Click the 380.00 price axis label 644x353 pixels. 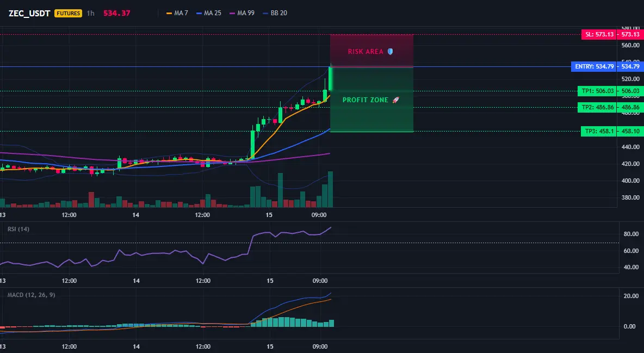click(x=630, y=197)
